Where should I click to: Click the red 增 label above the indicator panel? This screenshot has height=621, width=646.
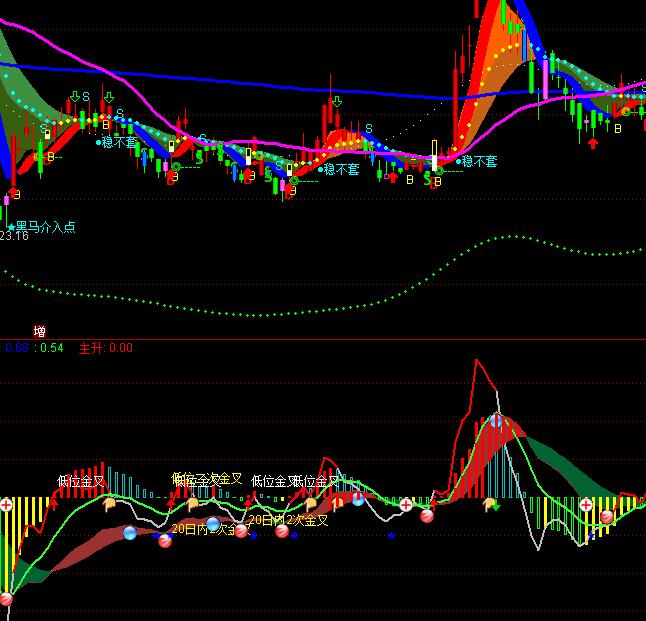point(39,332)
